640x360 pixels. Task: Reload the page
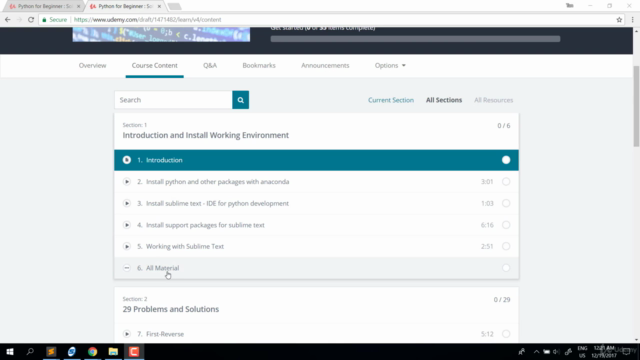coord(31,20)
